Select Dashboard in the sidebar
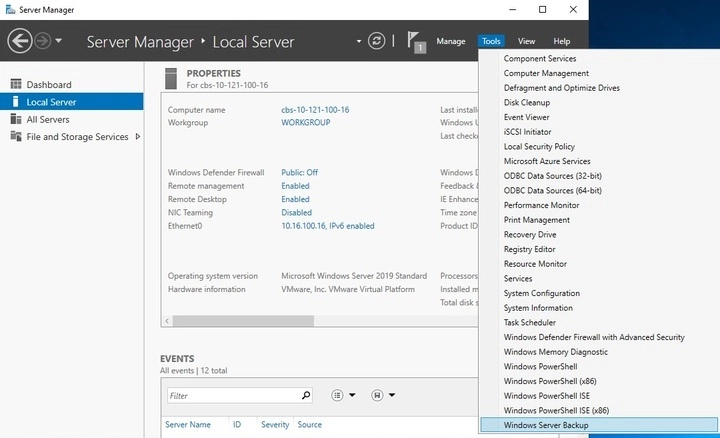Viewport: 720px width, 438px height. point(72,84)
